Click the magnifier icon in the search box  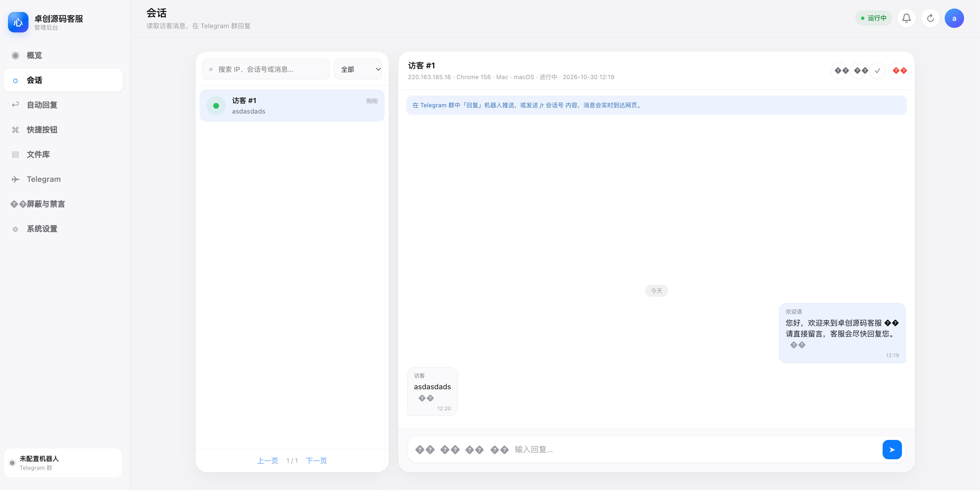pos(211,69)
